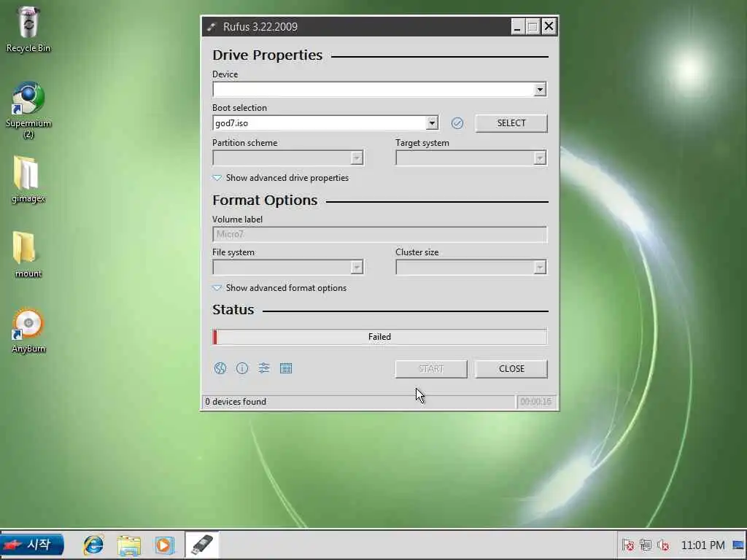This screenshot has height=560, width=747.
Task: Click the Rufus title bar app icon
Action: coord(212,27)
